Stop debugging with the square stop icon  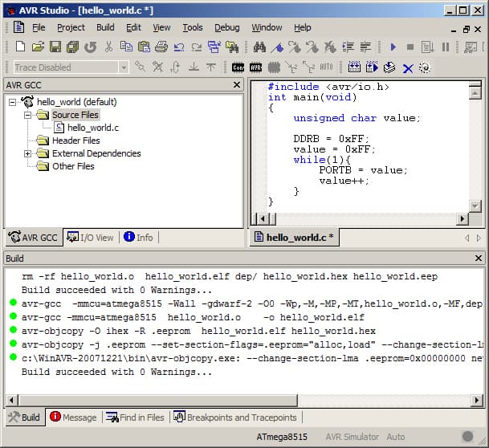(410, 47)
